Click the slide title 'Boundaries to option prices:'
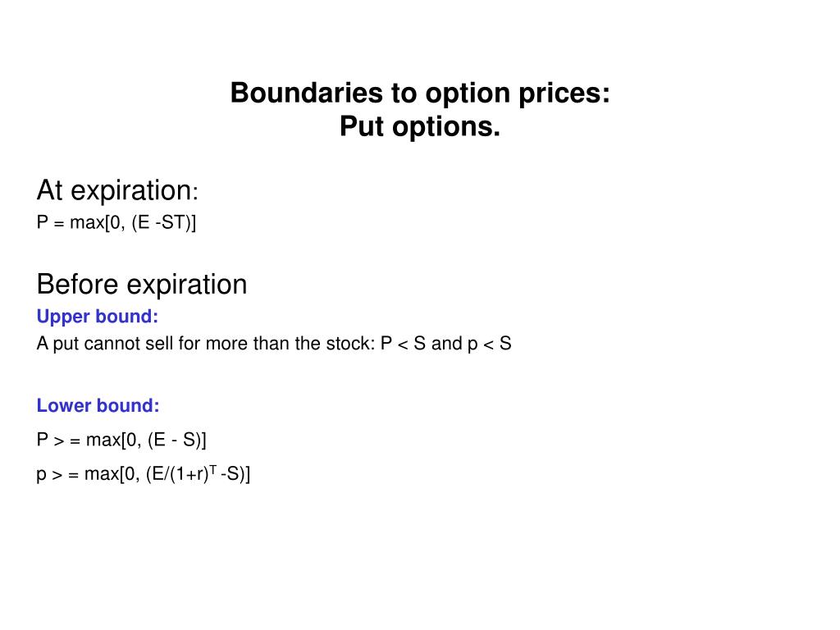This screenshot has width=840, height=630. pyautogui.click(x=420, y=94)
